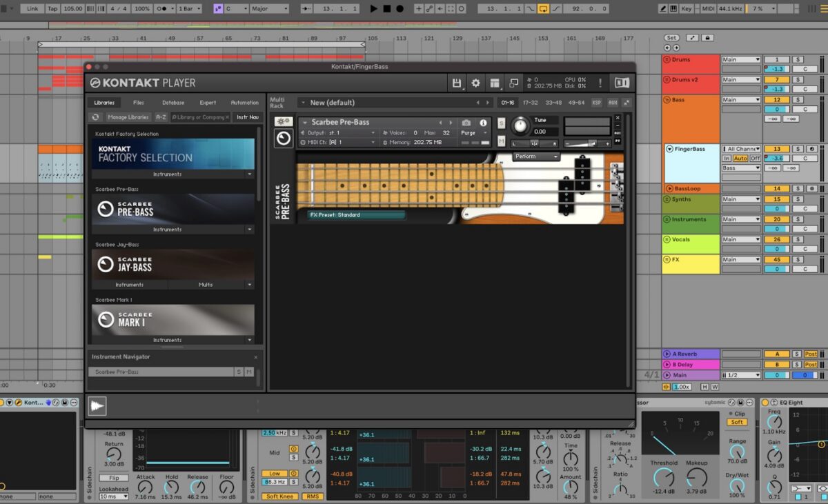This screenshot has width=828, height=504.
Task: Open FingerBass All Channels input dropdown
Action: coord(741,149)
